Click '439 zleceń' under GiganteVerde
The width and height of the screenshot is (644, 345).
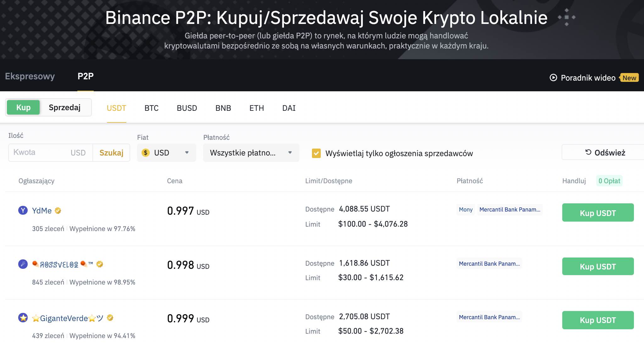pyautogui.click(x=48, y=336)
